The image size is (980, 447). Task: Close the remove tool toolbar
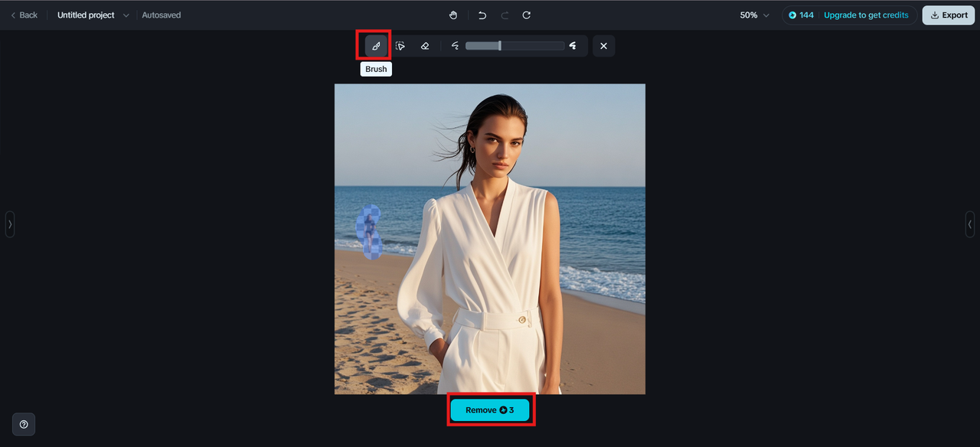[x=603, y=46]
